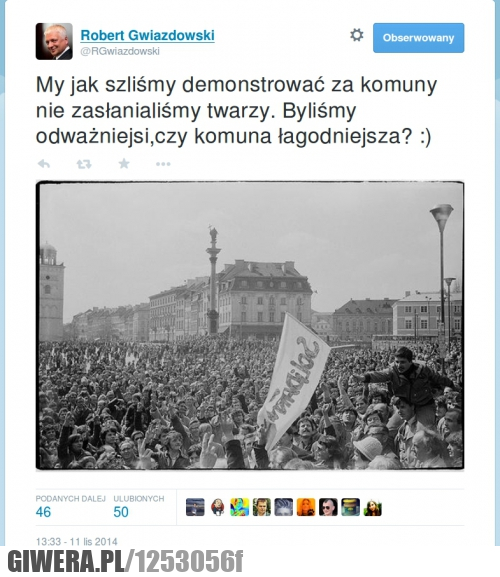The image size is (500, 577).
Task: Open the cartoon character retweeter avatar
Action: (x=217, y=507)
